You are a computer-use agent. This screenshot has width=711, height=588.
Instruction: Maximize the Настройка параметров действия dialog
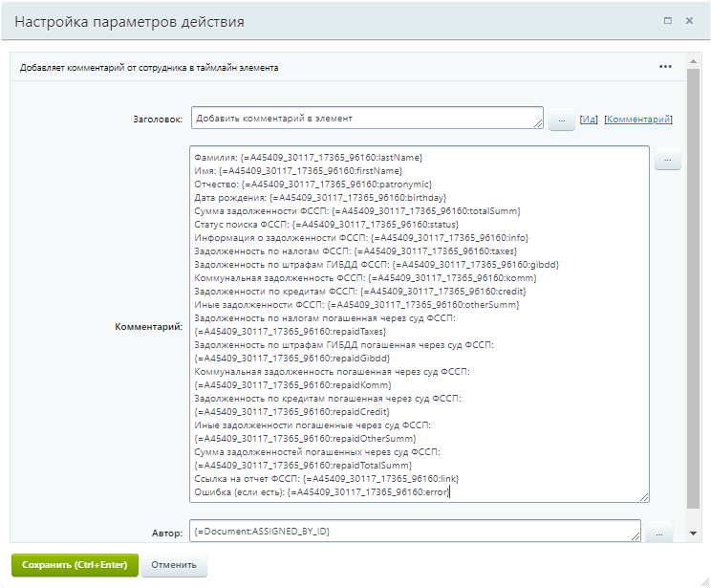[667, 20]
